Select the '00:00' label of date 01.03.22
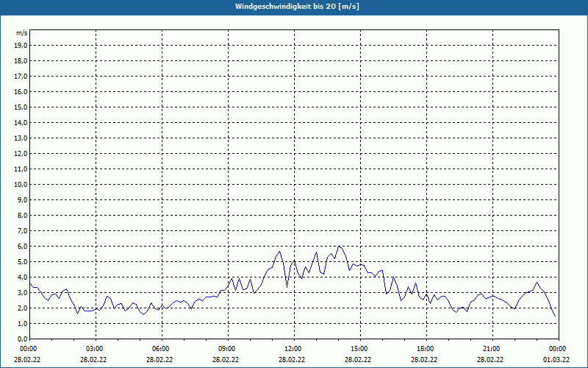The image size is (588, 368). (x=558, y=349)
